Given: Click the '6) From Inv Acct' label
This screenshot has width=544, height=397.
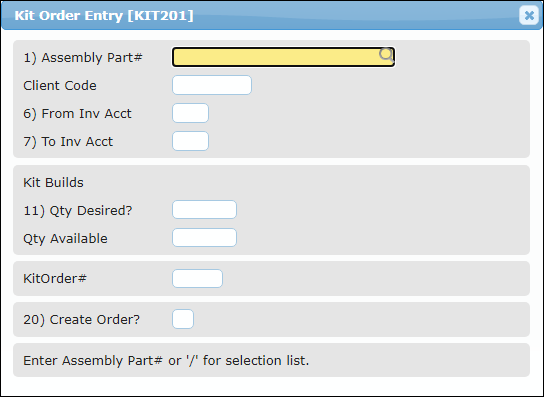Looking at the screenshot, I should (x=77, y=114).
